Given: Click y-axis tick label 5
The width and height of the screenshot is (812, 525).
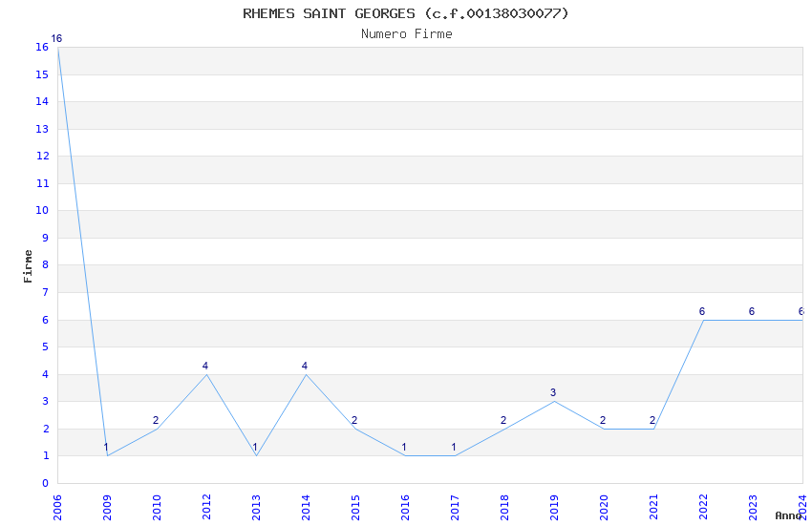Looking at the screenshot, I should click(x=46, y=346).
